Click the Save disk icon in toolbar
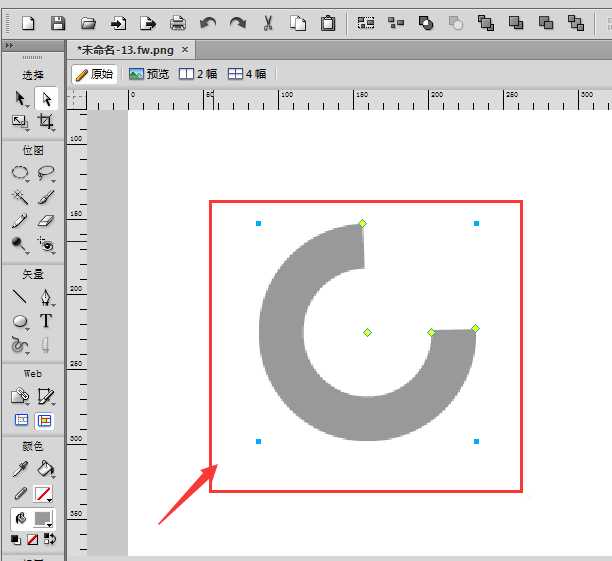612x561 pixels. pos(58,22)
